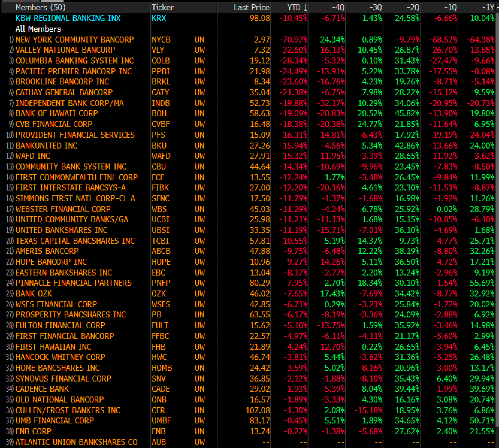This screenshot has height=448, width=499.
Task: Sort by the -1Q column header
Action: point(450,7)
